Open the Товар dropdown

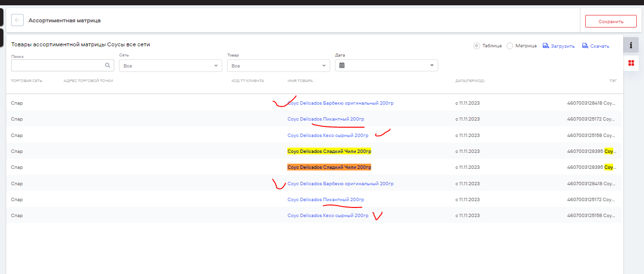click(279, 66)
